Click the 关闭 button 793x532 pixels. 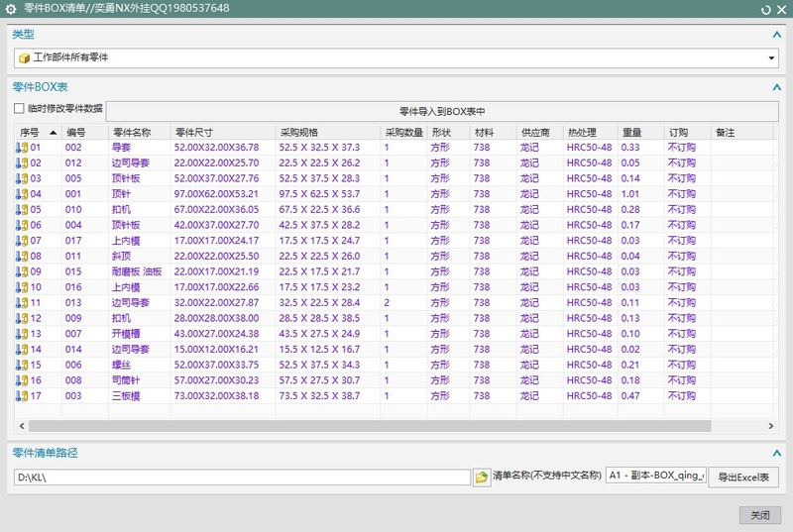(x=760, y=515)
